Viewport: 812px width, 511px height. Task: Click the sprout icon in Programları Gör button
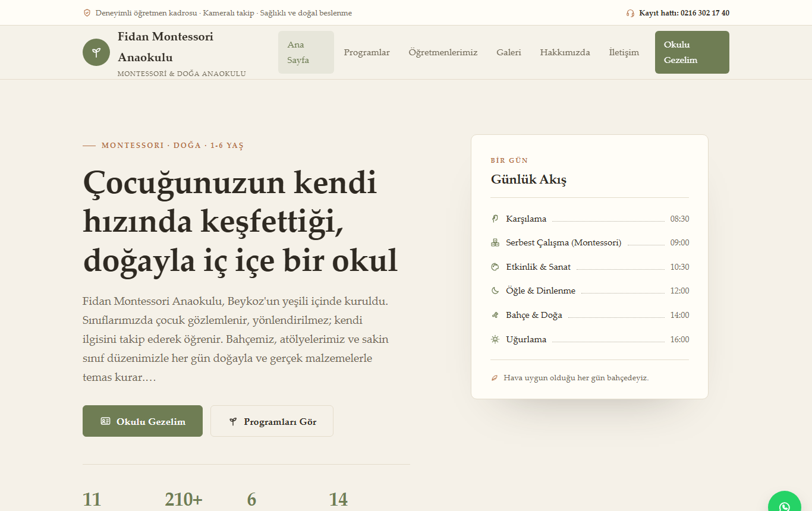pyautogui.click(x=233, y=422)
